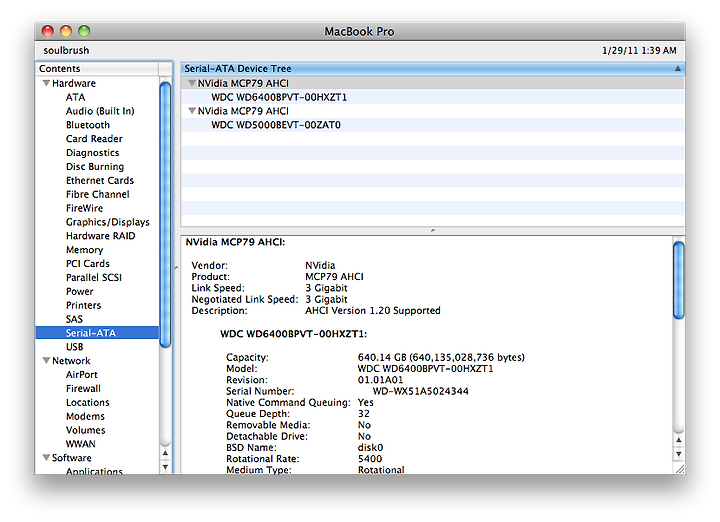This screenshot has height=522, width=720.
Task: Zoom window with green button
Action: pos(84,31)
